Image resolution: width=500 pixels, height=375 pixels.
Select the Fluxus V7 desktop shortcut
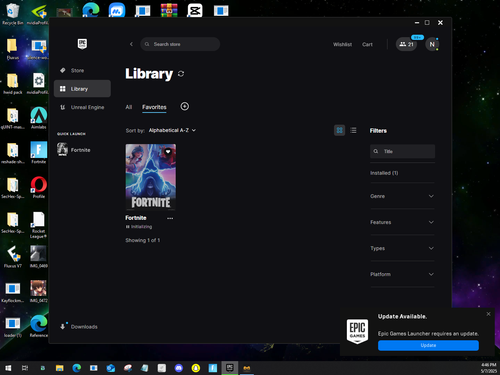pyautogui.click(x=13, y=256)
